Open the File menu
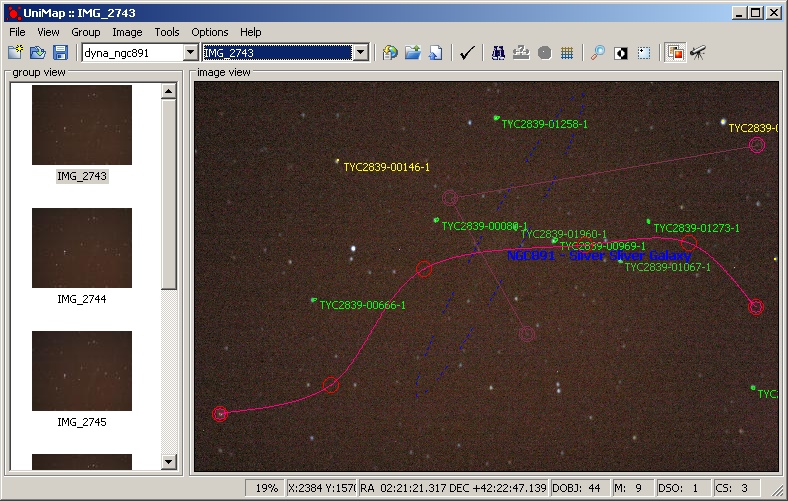This screenshot has width=788, height=501. [x=17, y=32]
